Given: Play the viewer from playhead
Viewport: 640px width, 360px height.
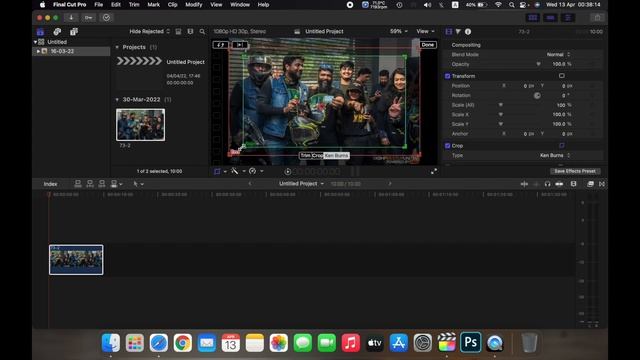Looking at the screenshot, I should pos(288,172).
